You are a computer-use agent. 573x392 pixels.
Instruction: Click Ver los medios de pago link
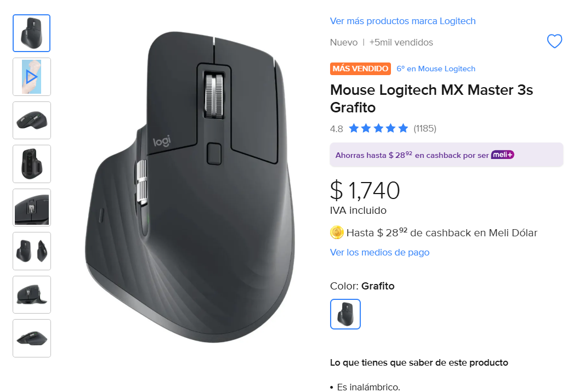(x=379, y=252)
